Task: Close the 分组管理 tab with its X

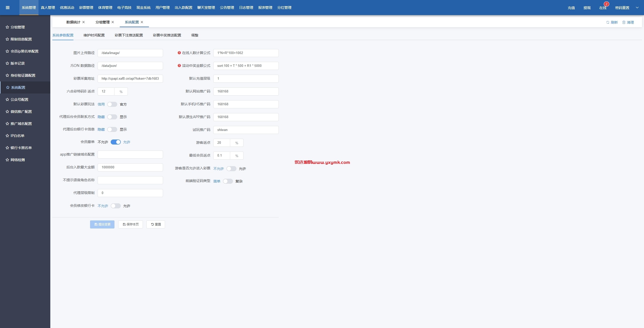Action: tap(113, 22)
